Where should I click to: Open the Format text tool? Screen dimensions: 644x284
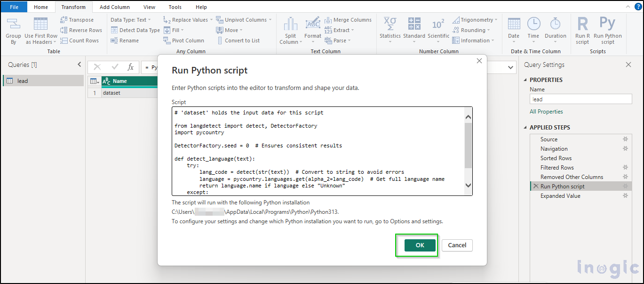(312, 31)
